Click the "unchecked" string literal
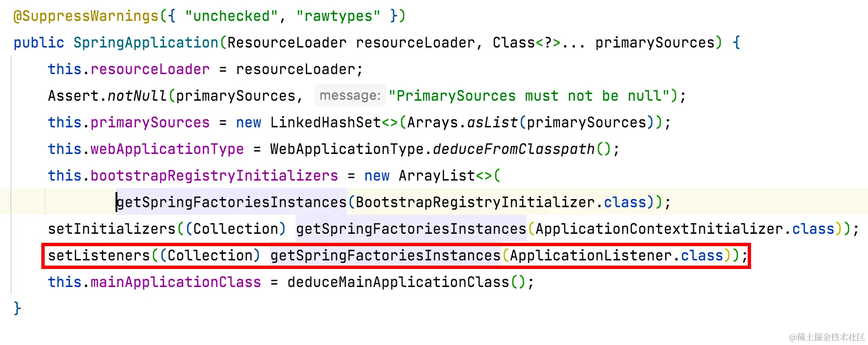This screenshot has width=868, height=345. click(231, 16)
